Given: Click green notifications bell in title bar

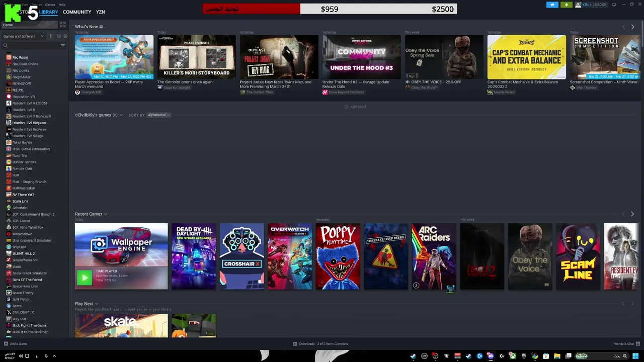Looking at the screenshot, I should click(567, 5).
